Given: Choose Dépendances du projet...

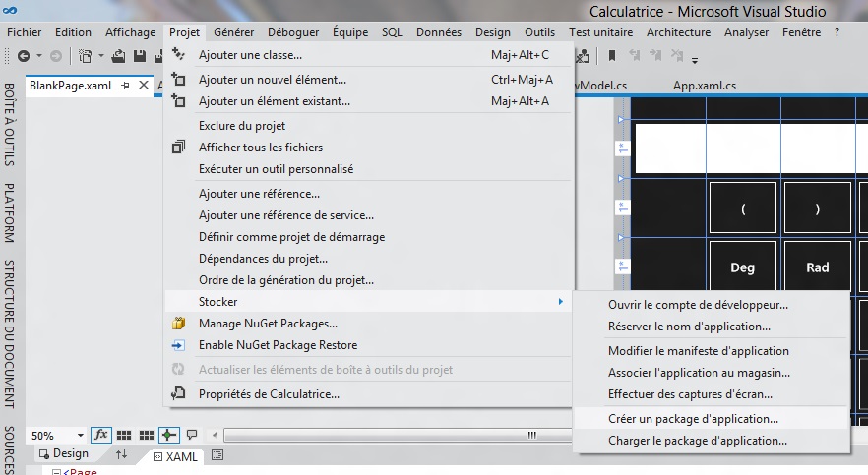Looking at the screenshot, I should point(369,259).
